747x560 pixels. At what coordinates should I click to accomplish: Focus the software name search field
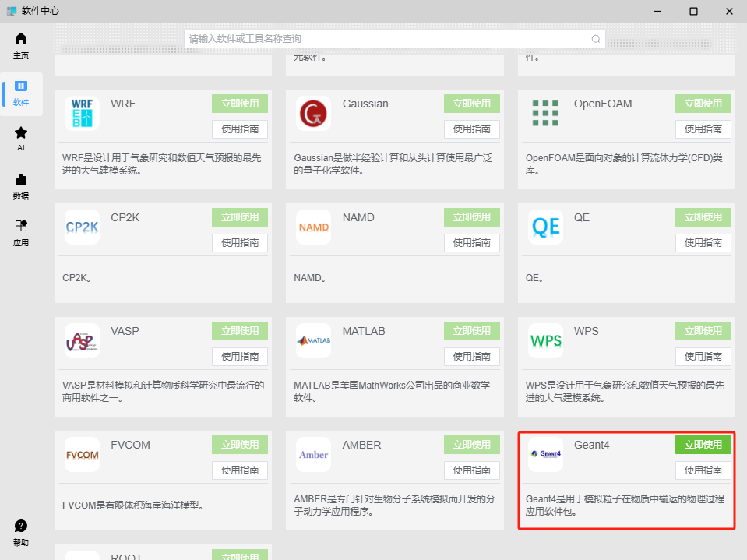click(394, 39)
